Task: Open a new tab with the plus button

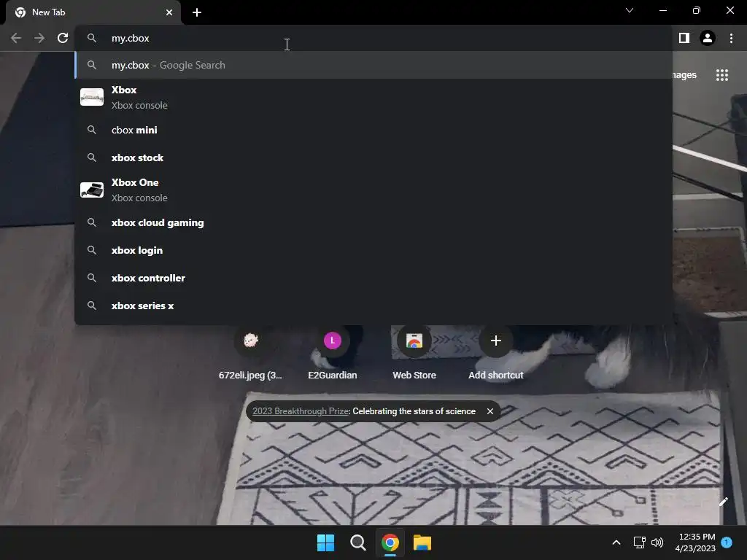Action: (x=197, y=12)
